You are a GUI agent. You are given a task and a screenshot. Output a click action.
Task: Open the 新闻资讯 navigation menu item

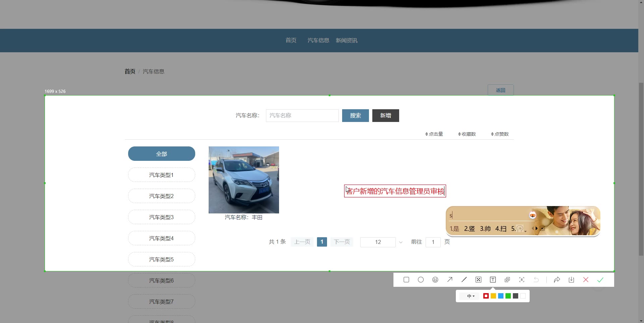click(x=346, y=41)
